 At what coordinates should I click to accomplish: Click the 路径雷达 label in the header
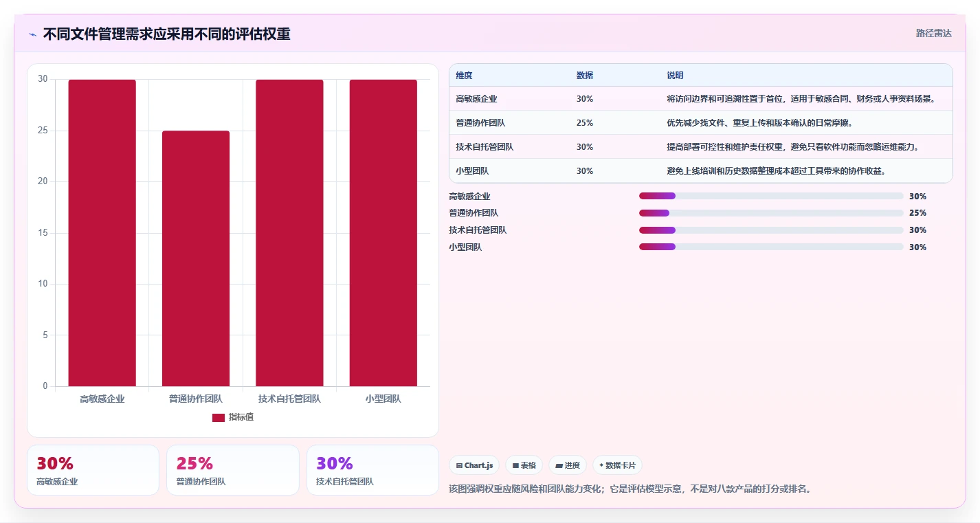(x=933, y=33)
